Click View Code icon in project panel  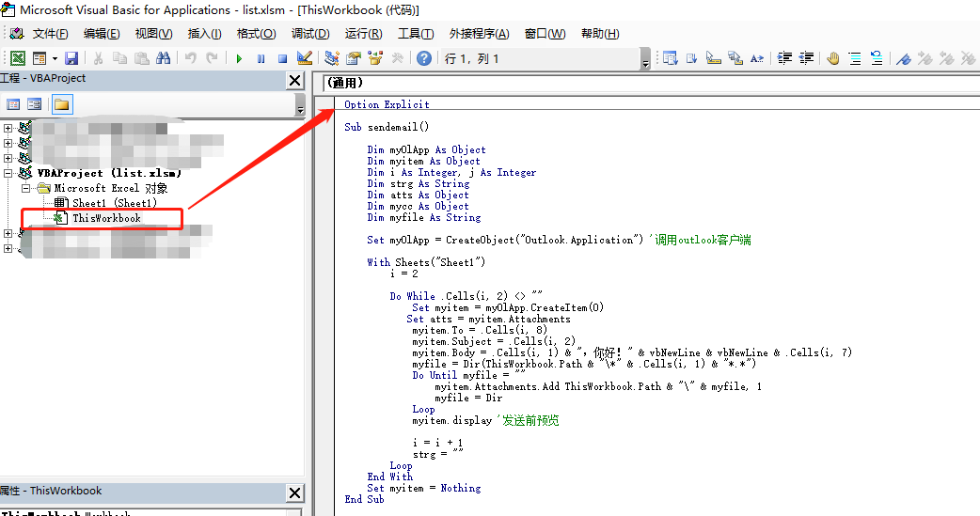pos(13,104)
